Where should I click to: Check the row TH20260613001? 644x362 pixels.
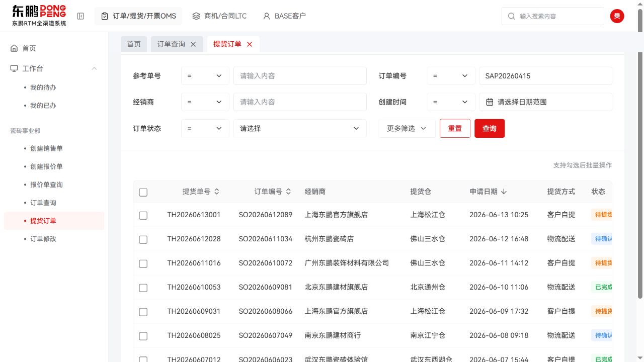[x=143, y=215]
